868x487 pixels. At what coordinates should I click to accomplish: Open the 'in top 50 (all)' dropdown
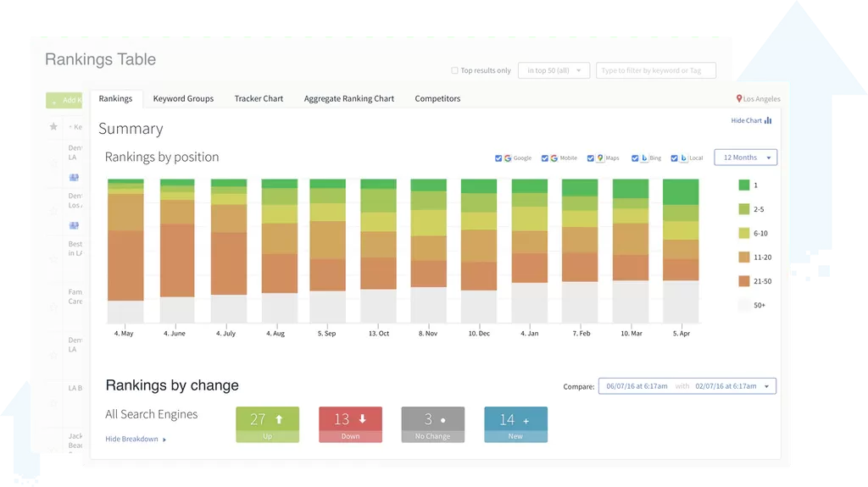(x=554, y=71)
